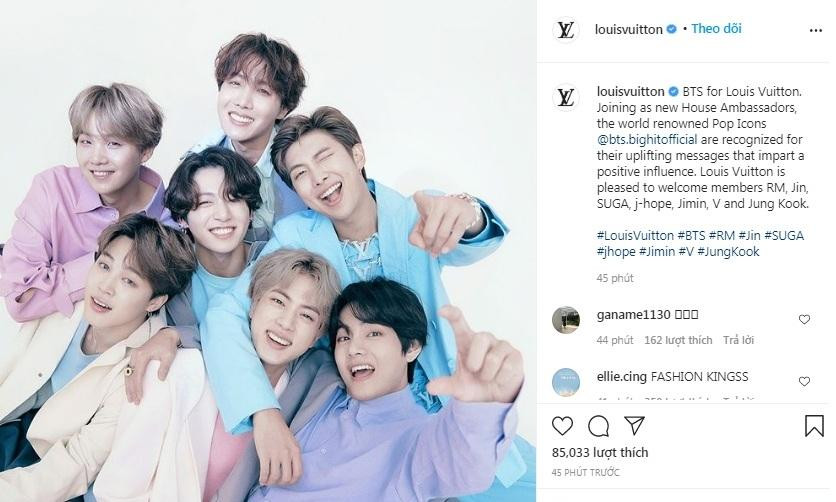Click the louisvuitton username in the header
The image size is (836, 502).
tap(629, 29)
